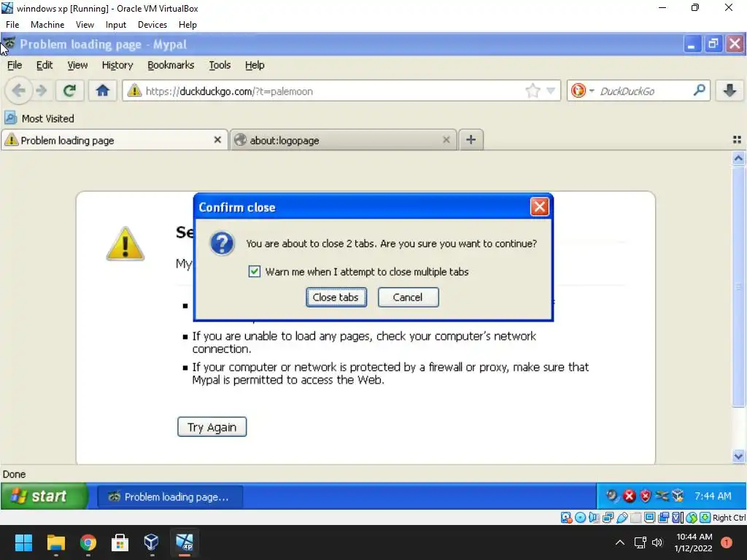Open the Most Visited bookmarks folder
The height and width of the screenshot is (560, 747).
39,119
